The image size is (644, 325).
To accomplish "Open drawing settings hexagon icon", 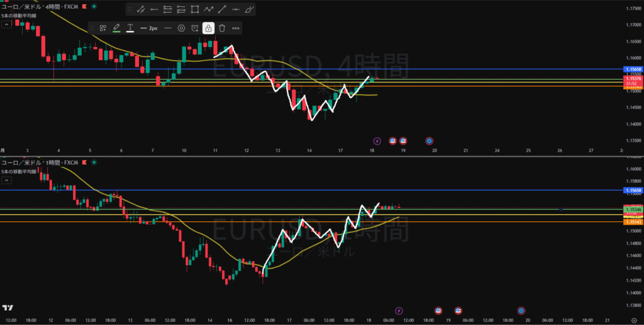I will [x=181, y=28].
